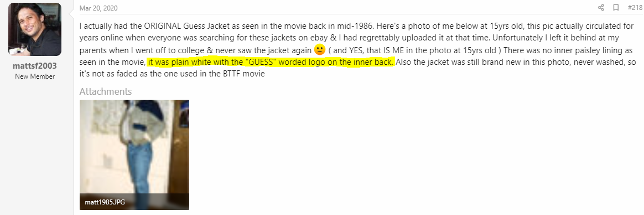Click the Mar 20, 2020 post date
Viewport: 644px width, 215px height.
point(98,8)
